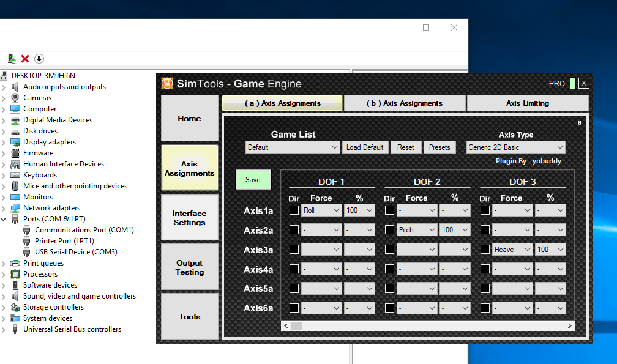Collapse the Ports (COM & LPT) tree node
Viewport: 617px width, 364px height.
coord(4,219)
